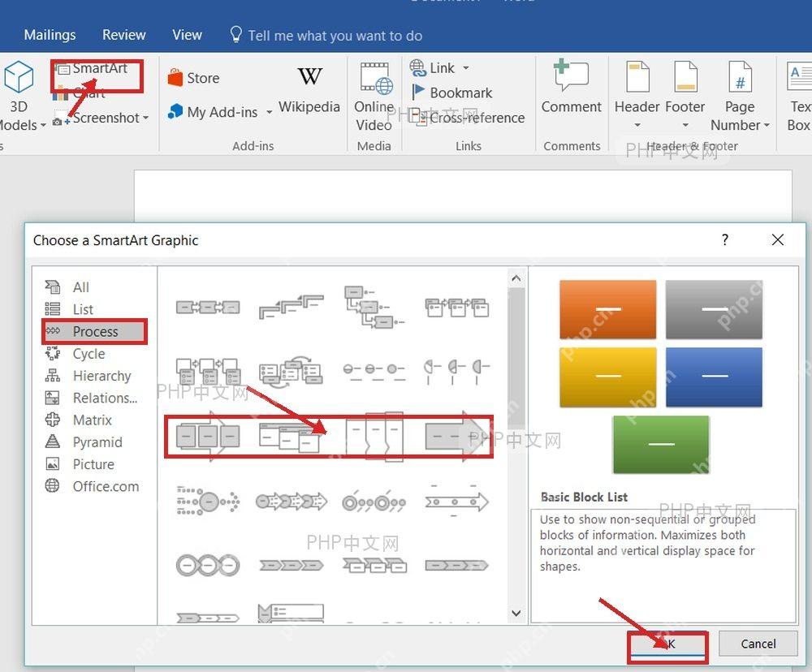Image resolution: width=812 pixels, height=672 pixels.
Task: Select the three interlocking circles process layout
Action: point(208,566)
